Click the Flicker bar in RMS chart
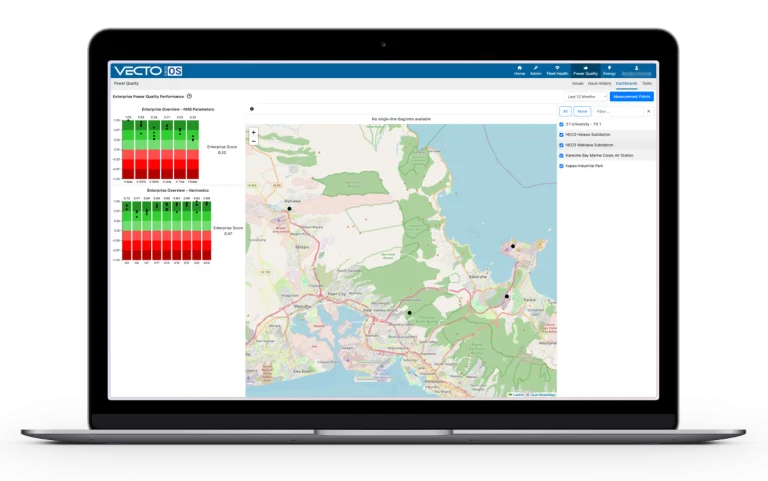 click(193, 149)
